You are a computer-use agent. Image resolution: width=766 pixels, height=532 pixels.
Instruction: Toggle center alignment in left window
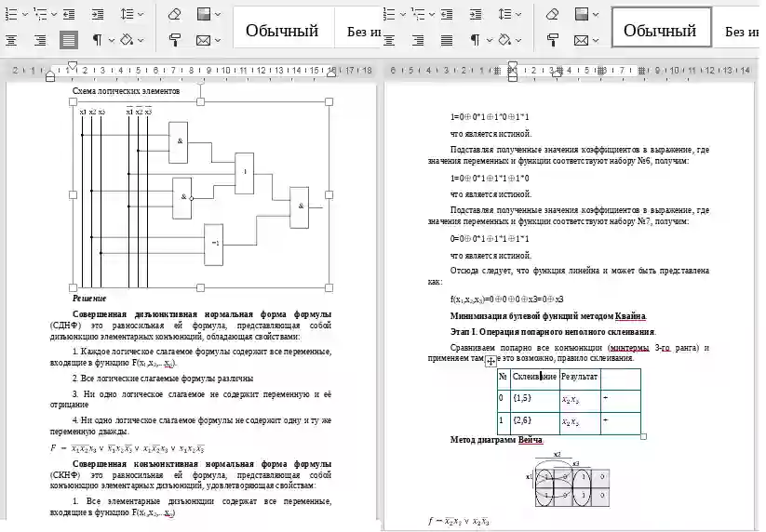pyautogui.click(x=11, y=40)
